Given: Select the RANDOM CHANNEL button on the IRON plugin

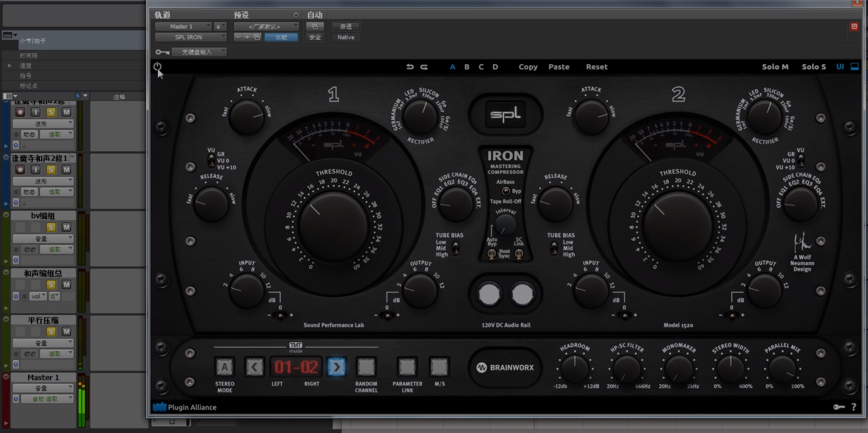Looking at the screenshot, I should click(366, 367).
